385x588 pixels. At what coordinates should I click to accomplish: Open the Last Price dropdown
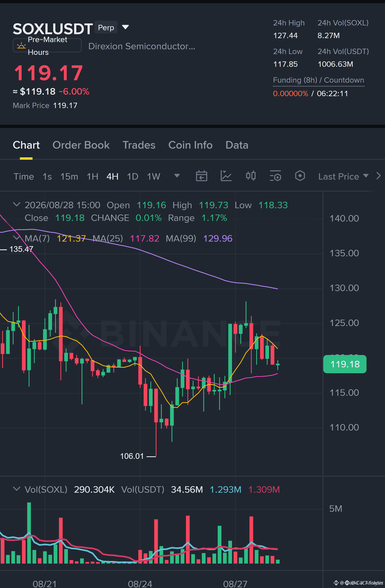click(x=343, y=176)
